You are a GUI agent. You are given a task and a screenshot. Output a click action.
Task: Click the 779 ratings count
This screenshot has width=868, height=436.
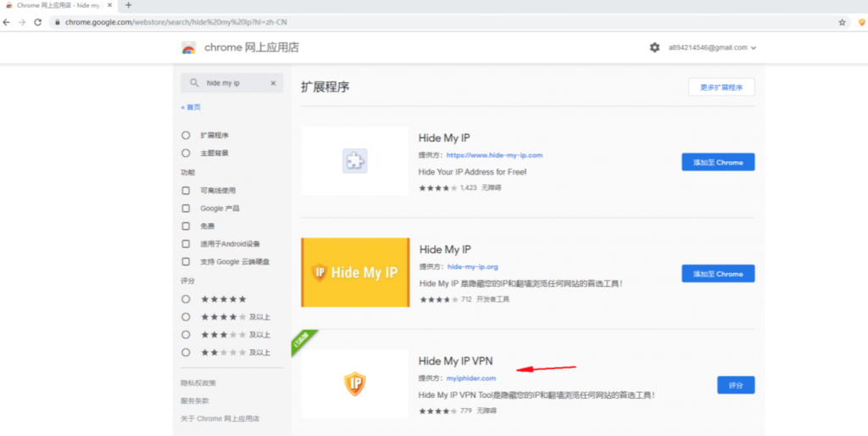[465, 411]
